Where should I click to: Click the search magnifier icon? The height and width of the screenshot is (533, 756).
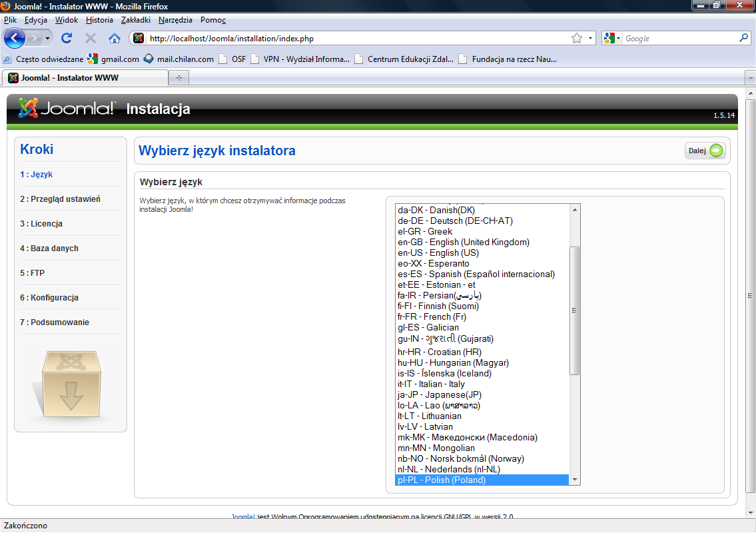point(743,37)
